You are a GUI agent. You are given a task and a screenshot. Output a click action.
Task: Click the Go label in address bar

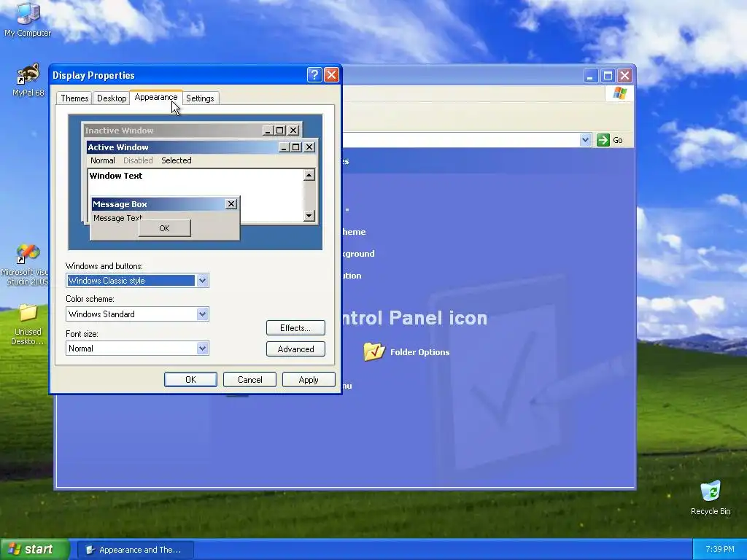tap(617, 140)
